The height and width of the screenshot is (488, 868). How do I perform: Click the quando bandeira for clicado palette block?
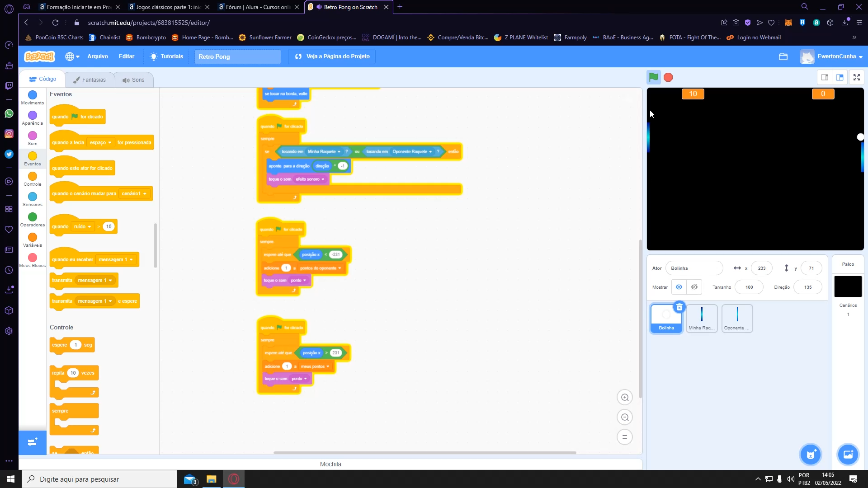[78, 117]
